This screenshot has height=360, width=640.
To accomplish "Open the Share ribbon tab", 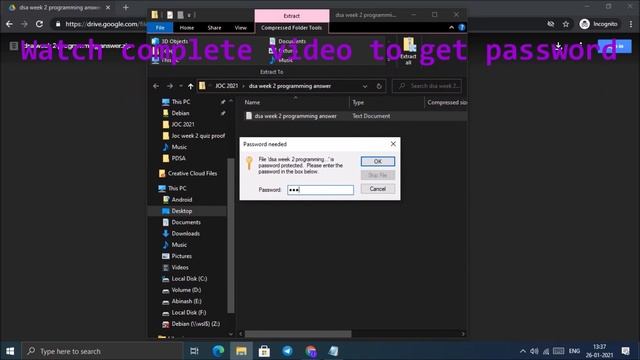I will [x=214, y=27].
